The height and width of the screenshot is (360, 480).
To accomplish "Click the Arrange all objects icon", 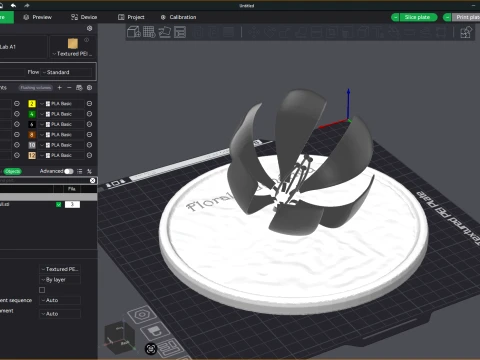I will tap(180, 32).
